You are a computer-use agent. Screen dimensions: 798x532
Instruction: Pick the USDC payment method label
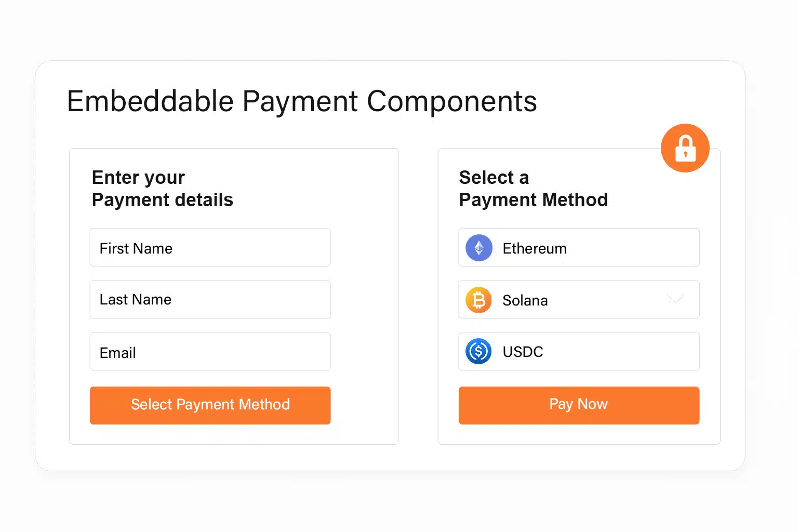point(523,352)
